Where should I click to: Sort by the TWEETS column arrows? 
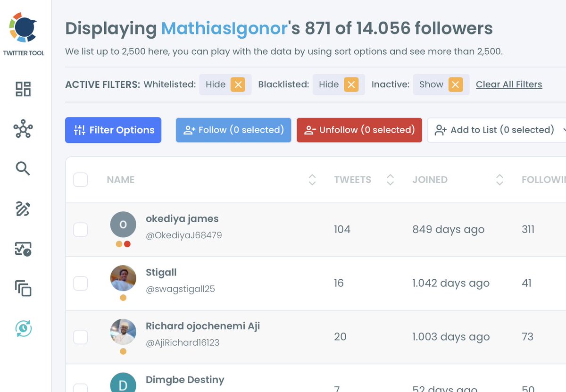click(x=390, y=180)
